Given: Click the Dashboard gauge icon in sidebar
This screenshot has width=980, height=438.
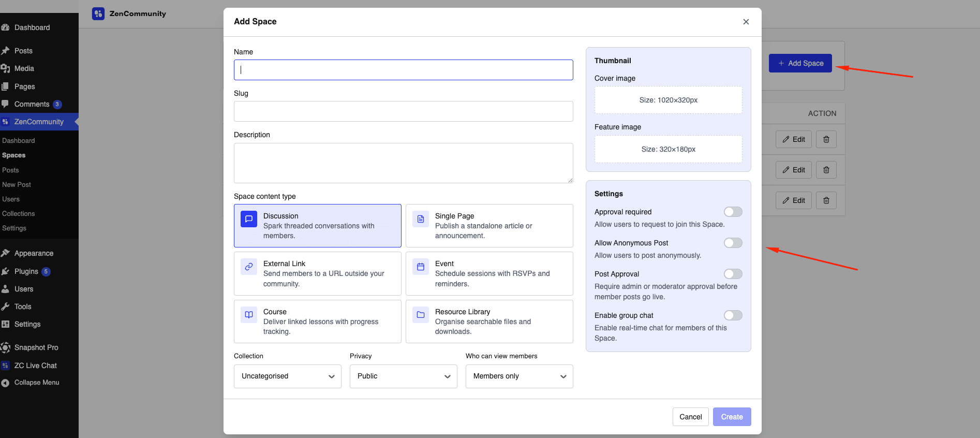Looking at the screenshot, I should pos(6,27).
